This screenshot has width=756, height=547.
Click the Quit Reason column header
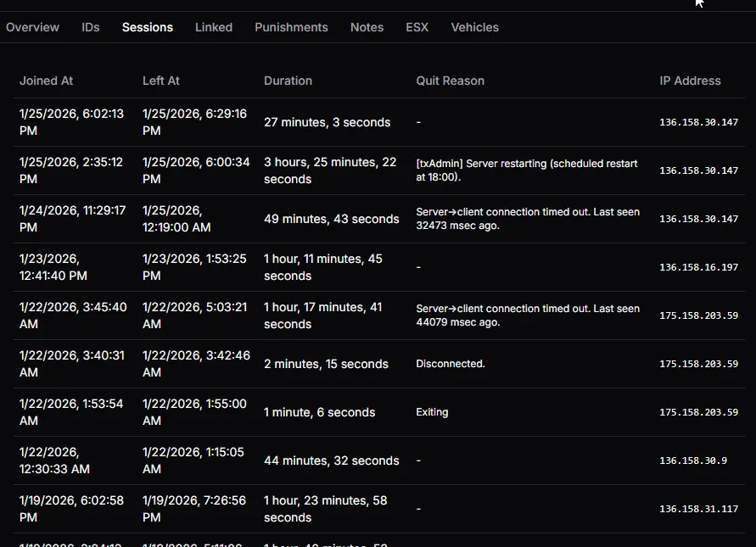(x=450, y=81)
